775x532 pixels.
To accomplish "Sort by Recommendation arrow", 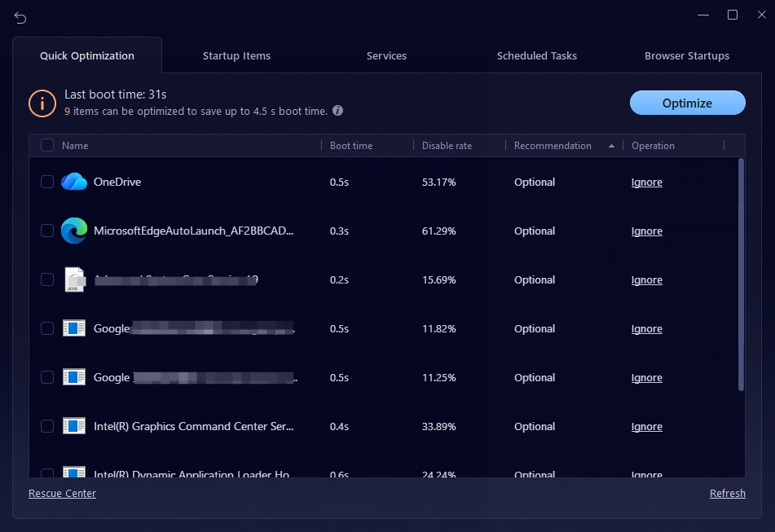I will (611, 146).
